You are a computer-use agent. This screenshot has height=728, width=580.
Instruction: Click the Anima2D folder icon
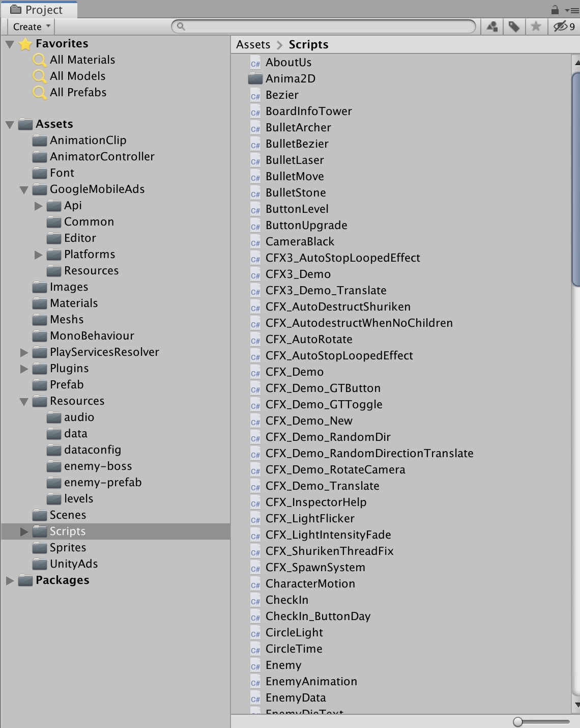tap(255, 79)
